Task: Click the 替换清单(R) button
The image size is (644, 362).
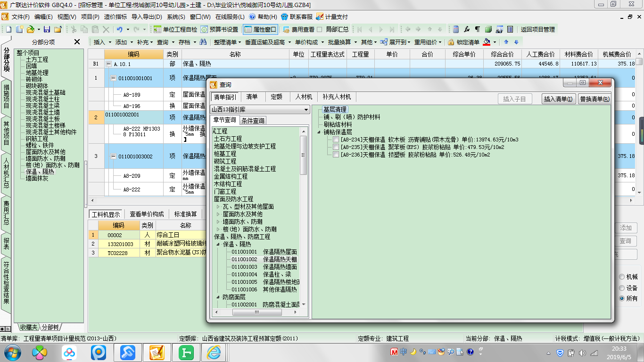Action: [x=594, y=99]
